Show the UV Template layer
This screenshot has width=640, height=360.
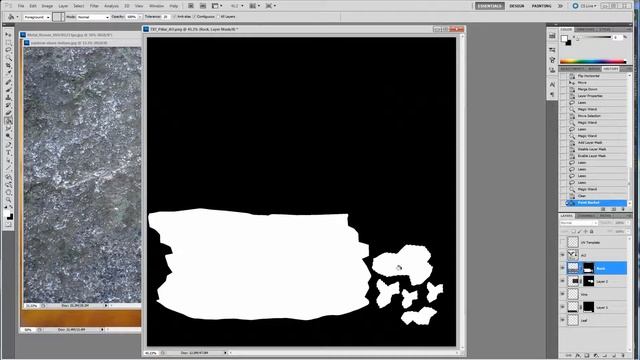tap(563, 242)
